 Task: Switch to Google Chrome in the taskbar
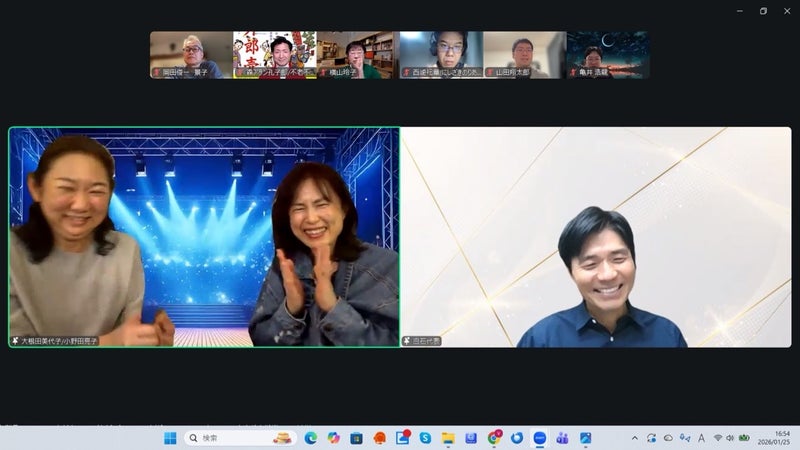(x=494, y=438)
